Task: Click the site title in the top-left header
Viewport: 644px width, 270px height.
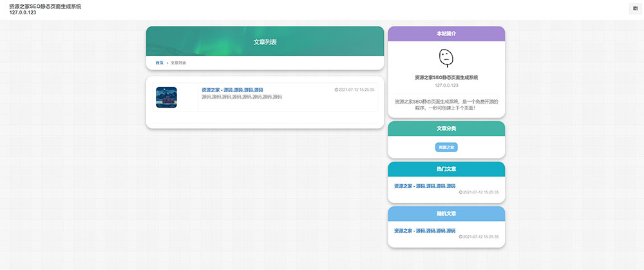Action: click(x=45, y=6)
